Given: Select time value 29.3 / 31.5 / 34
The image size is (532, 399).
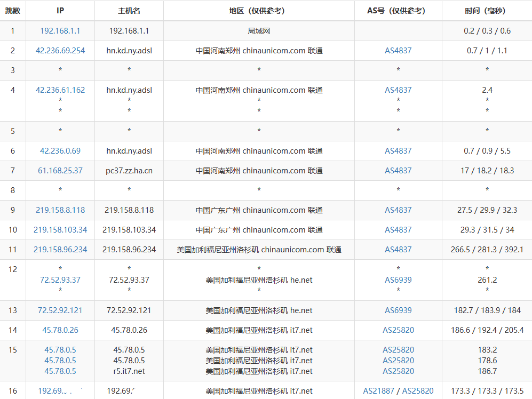Looking at the screenshot, I should click(487, 230).
